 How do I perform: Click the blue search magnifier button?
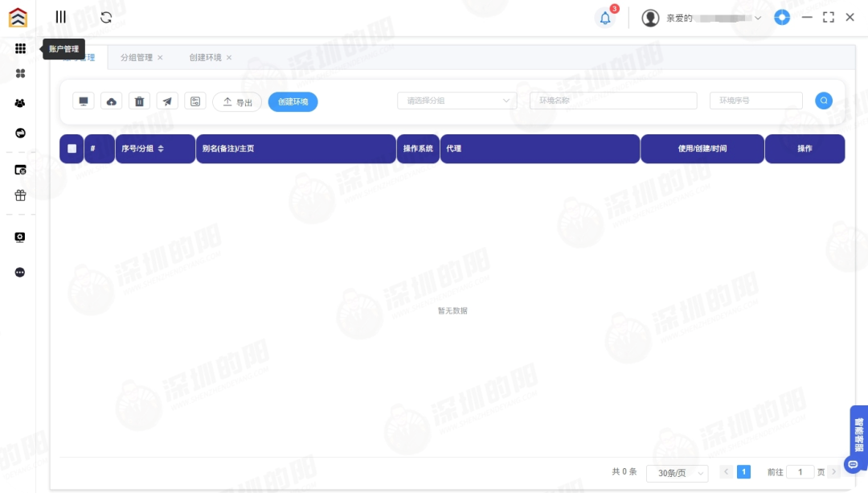[x=823, y=101]
